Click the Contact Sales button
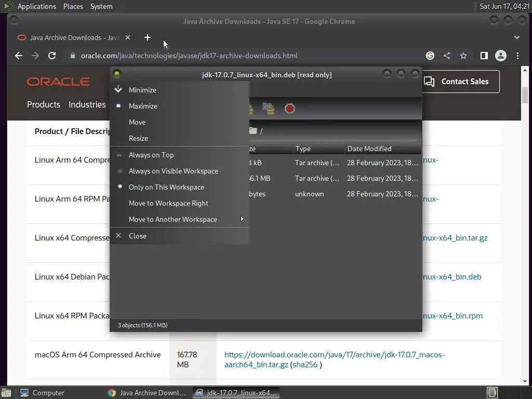 coord(461,82)
